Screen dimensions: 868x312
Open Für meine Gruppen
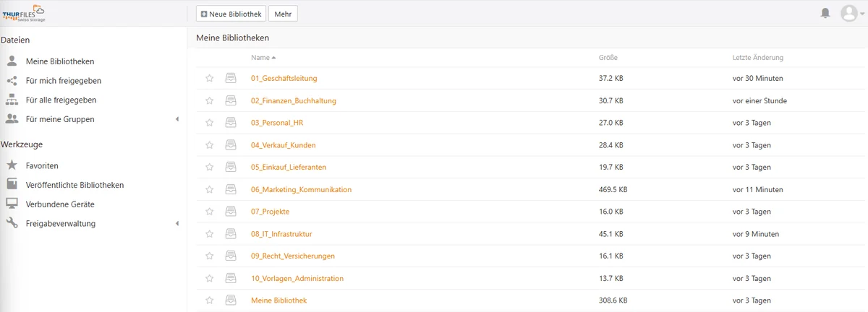pyautogui.click(x=60, y=119)
